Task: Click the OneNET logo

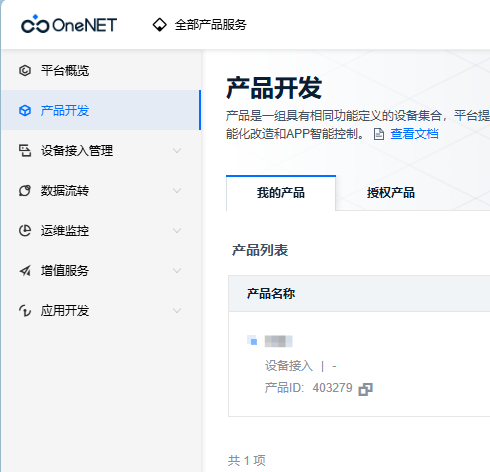Action: coord(69,24)
